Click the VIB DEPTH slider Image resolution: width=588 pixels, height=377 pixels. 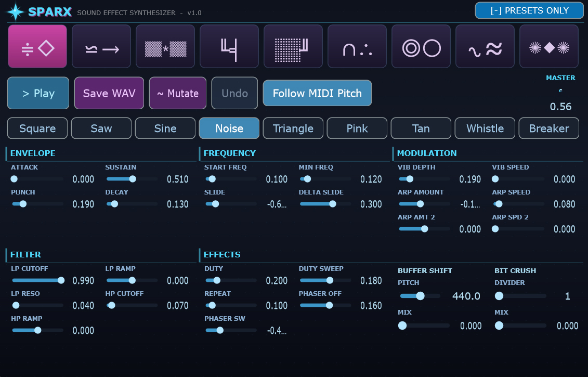[425, 179]
